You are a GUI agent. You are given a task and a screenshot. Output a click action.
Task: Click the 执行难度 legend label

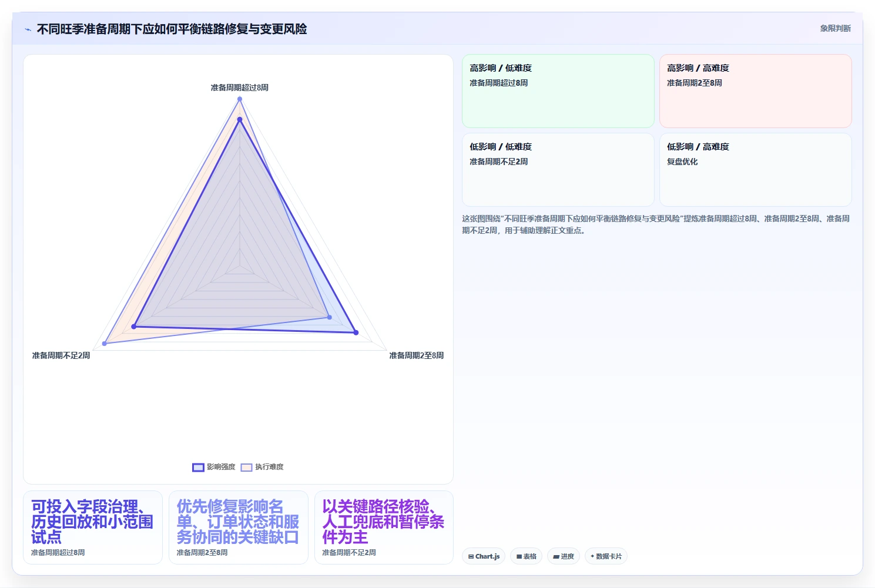pos(269,467)
